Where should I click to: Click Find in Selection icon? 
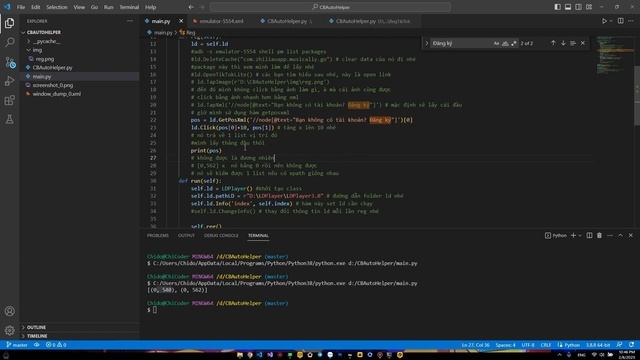pyautogui.click(x=573, y=43)
